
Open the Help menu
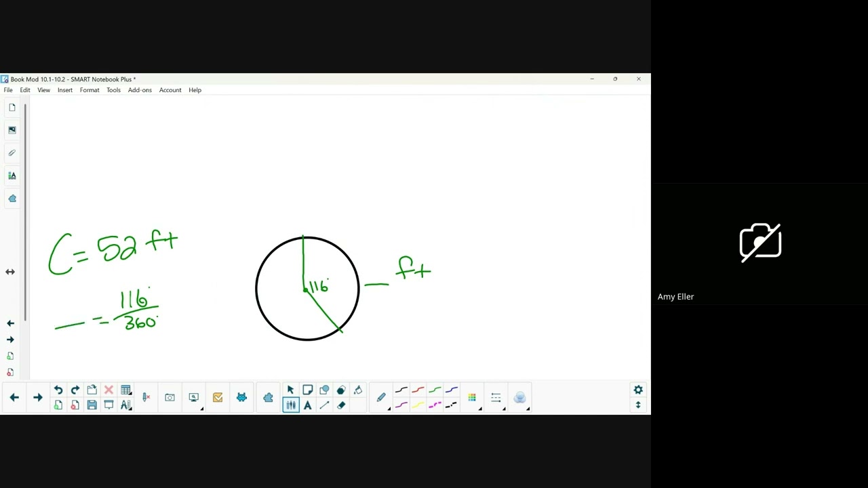195,90
